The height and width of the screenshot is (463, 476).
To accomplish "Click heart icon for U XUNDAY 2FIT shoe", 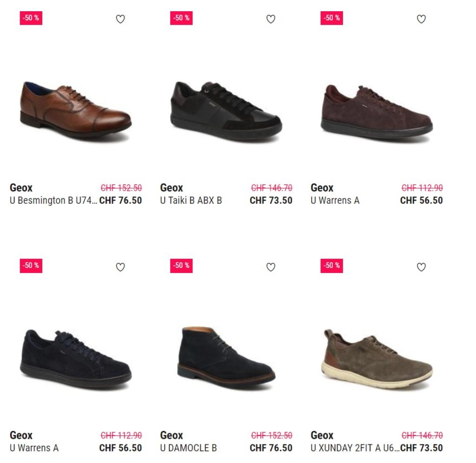I will point(421,267).
